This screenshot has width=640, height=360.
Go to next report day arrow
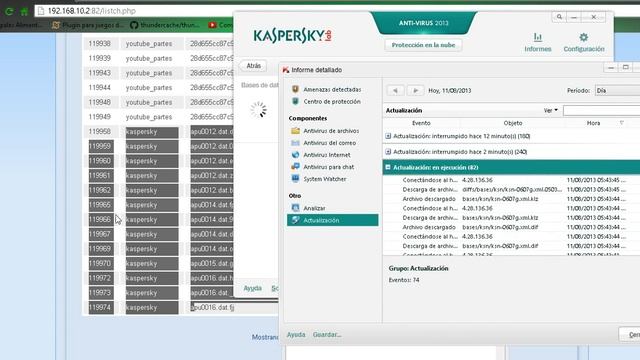click(x=416, y=90)
